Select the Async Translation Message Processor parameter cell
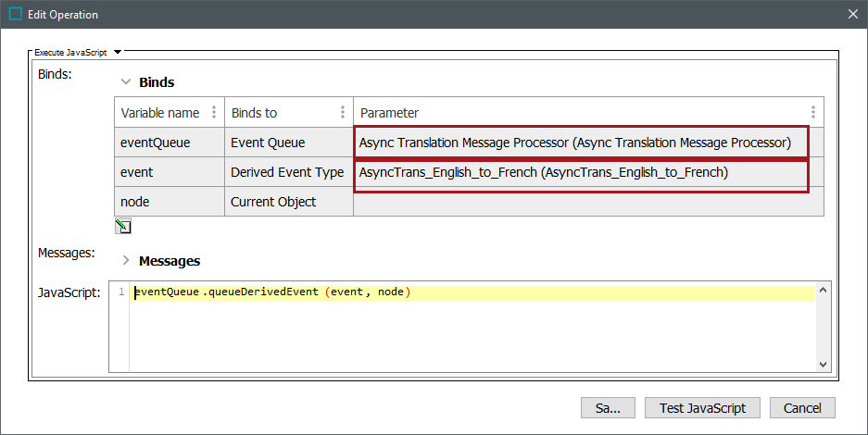The image size is (868, 435). point(581,143)
